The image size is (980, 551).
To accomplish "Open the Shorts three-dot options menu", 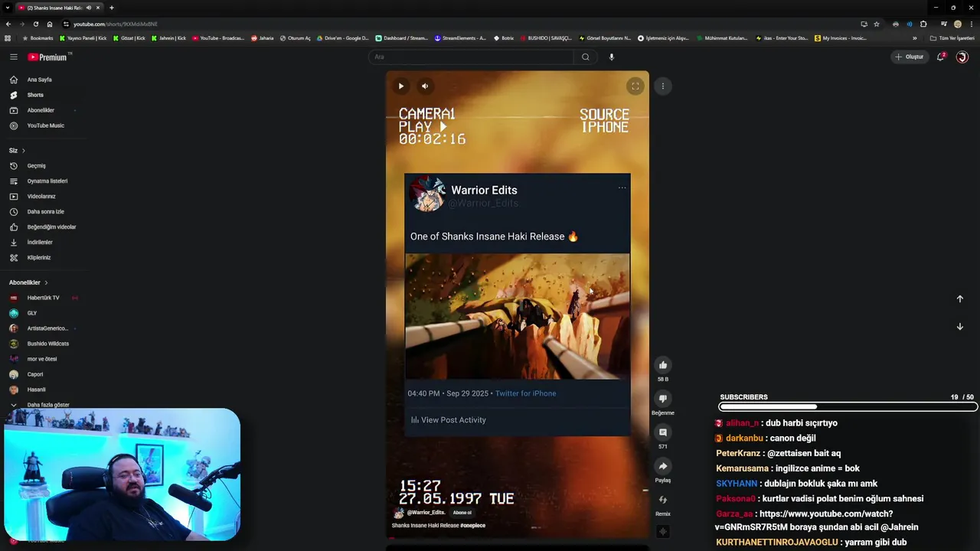I will (663, 86).
